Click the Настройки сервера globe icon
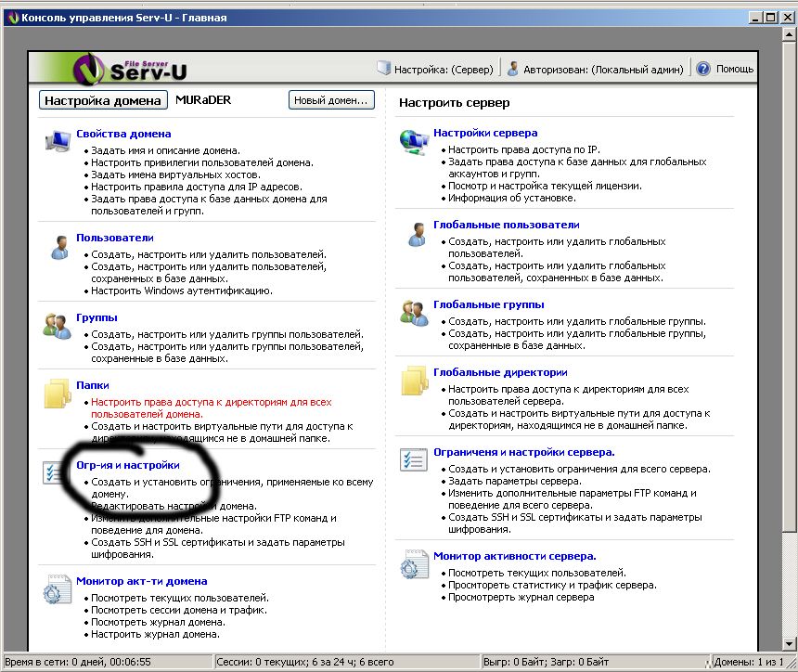The image size is (798, 672). pyautogui.click(x=414, y=142)
